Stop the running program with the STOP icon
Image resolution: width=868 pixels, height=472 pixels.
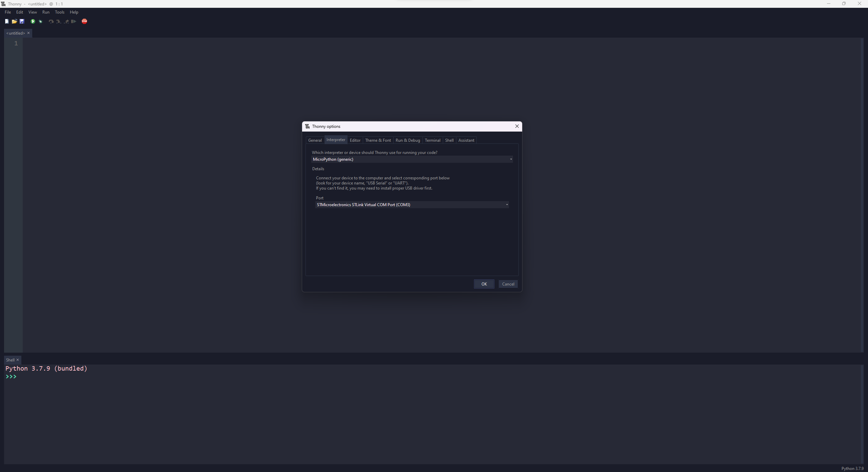coord(84,21)
